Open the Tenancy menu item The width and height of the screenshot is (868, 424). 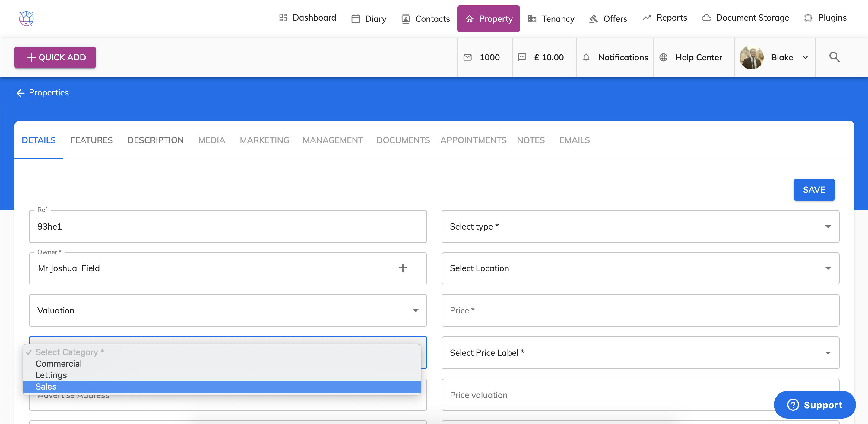point(551,18)
